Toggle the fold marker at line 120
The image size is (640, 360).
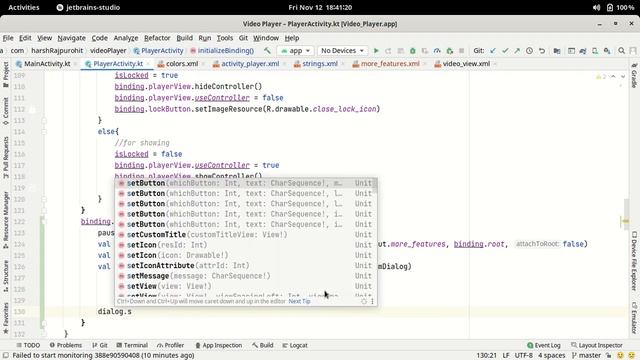(44, 199)
